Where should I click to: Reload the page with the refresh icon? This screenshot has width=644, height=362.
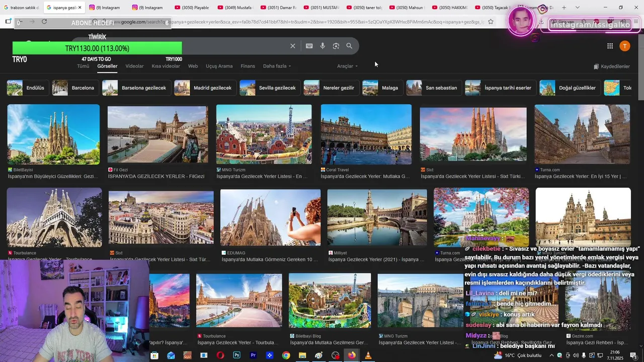(44, 22)
